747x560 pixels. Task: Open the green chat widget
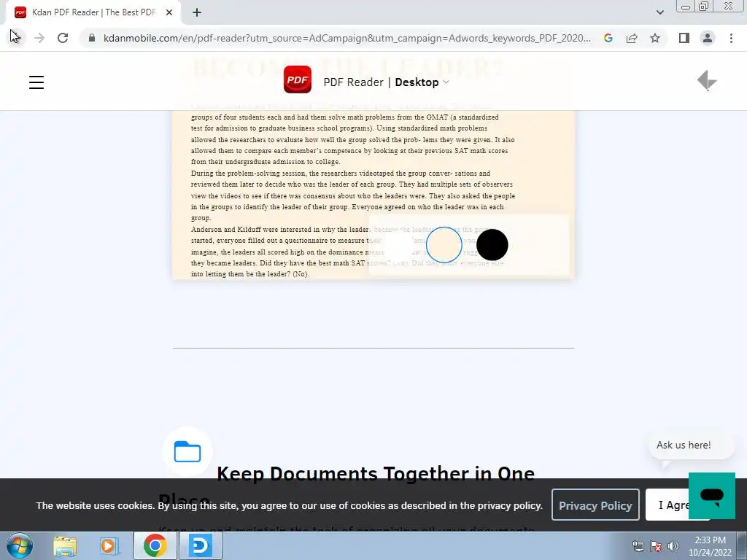(712, 495)
